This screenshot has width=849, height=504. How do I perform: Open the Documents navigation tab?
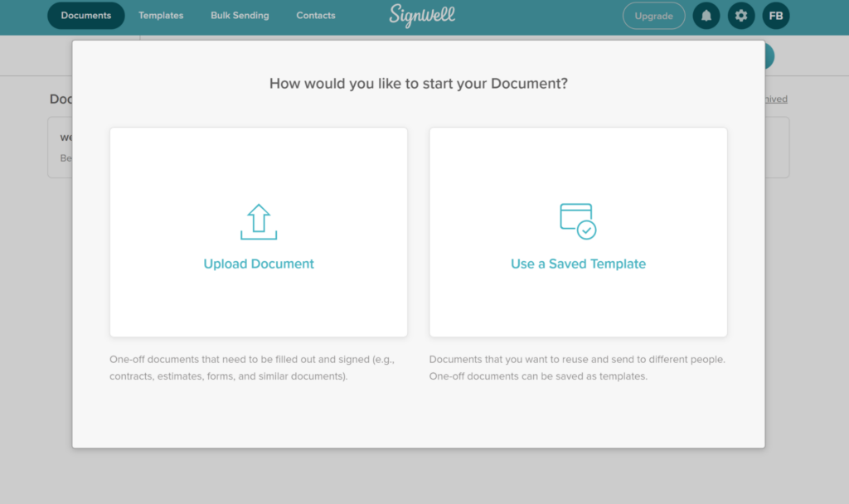[85, 15]
